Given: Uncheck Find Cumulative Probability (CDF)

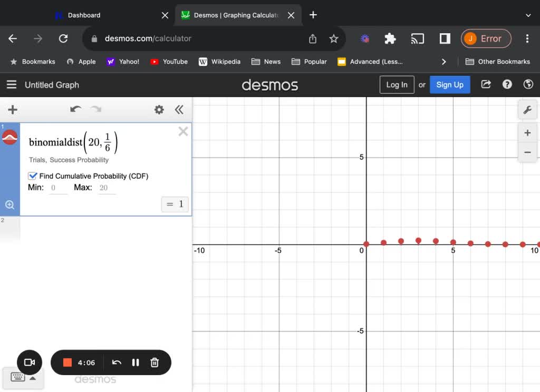Looking at the screenshot, I should tap(33, 176).
